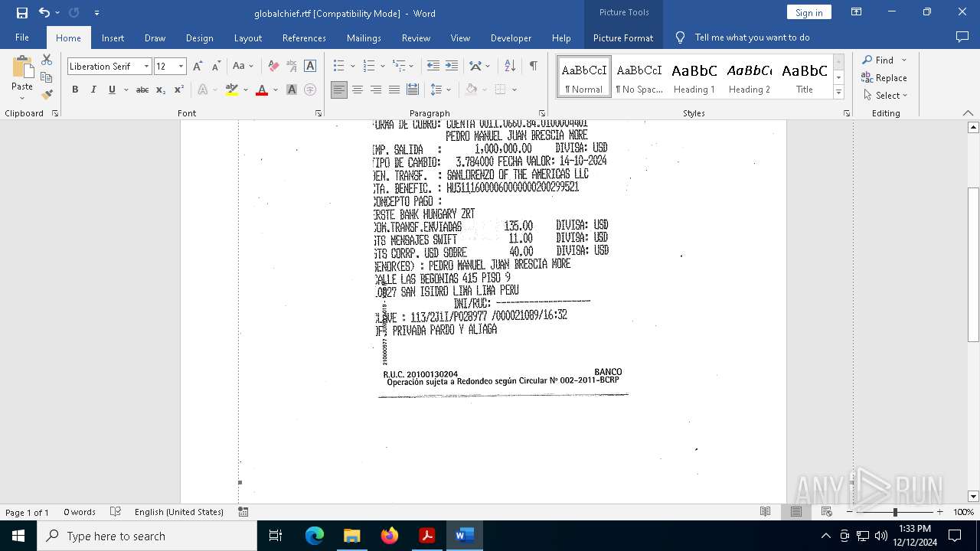The image size is (980, 551).
Task: Switch to the Layout tab
Action: coord(247,37)
